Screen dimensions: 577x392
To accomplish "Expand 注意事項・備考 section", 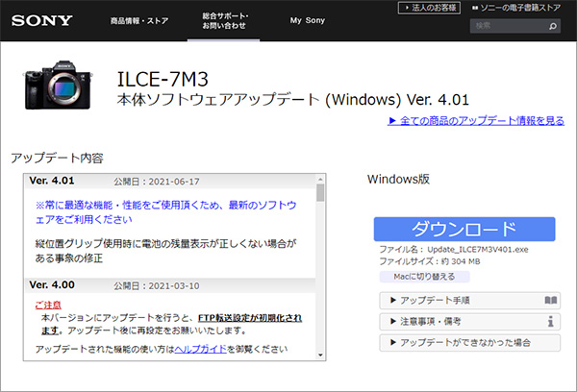I will (470, 322).
